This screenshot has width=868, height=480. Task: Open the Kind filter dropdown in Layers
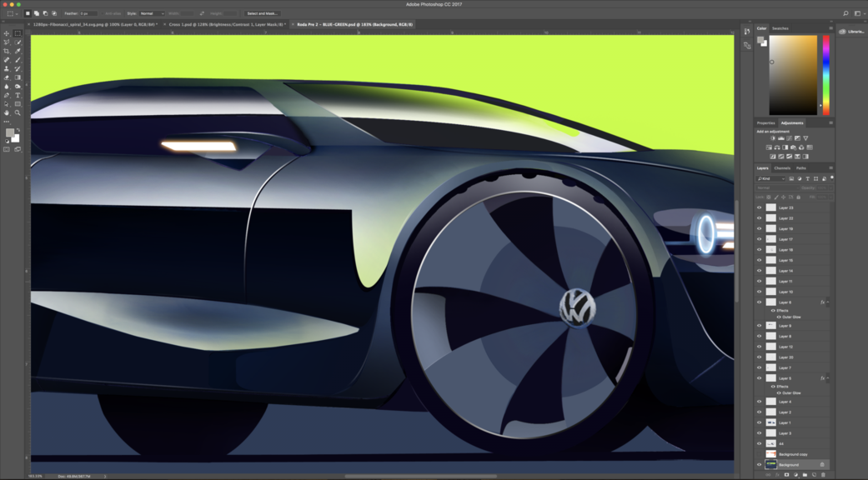(x=770, y=178)
